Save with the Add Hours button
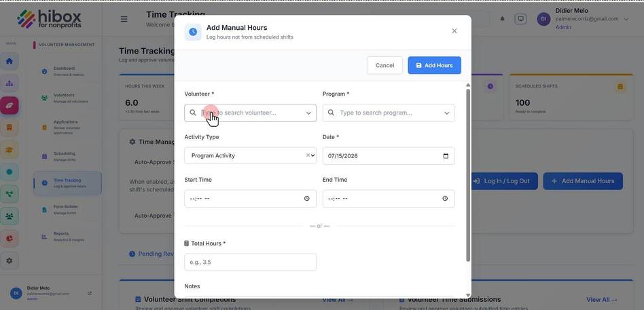The height and width of the screenshot is (310, 644). [x=434, y=66]
